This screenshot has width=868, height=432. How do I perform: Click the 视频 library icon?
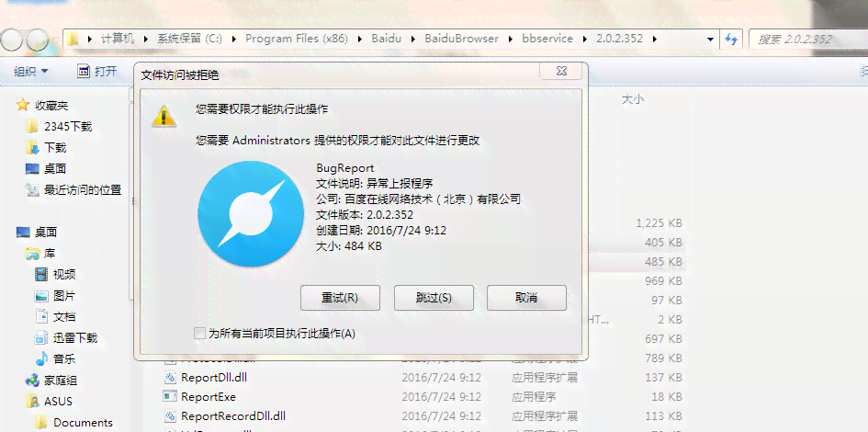click(x=41, y=274)
